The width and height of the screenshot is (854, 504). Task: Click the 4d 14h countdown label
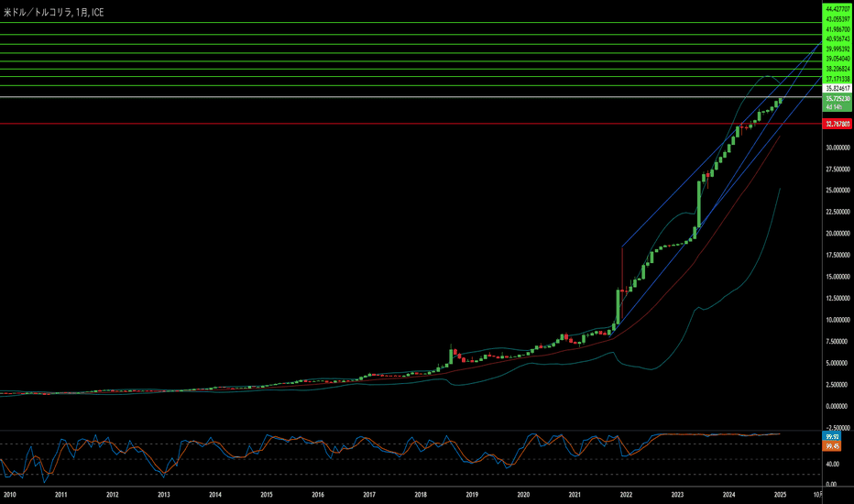pos(834,107)
